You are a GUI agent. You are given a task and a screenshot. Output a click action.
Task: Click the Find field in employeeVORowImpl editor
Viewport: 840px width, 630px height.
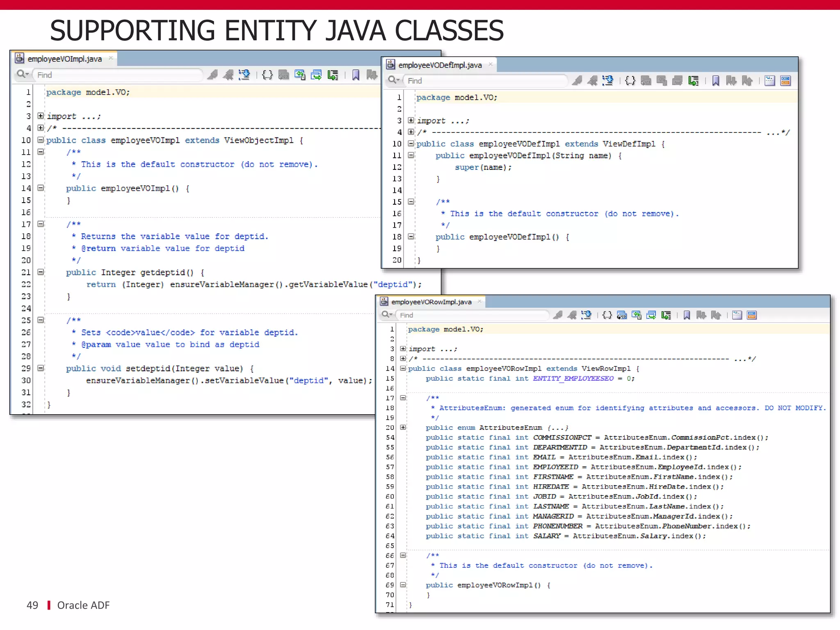(473, 315)
